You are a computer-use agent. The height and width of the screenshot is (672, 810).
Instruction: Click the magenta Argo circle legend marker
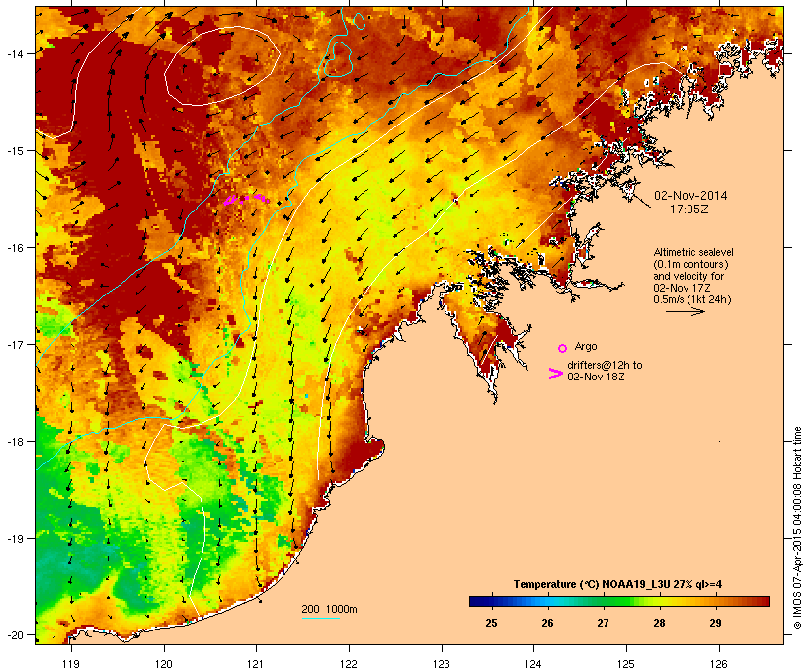point(562,348)
